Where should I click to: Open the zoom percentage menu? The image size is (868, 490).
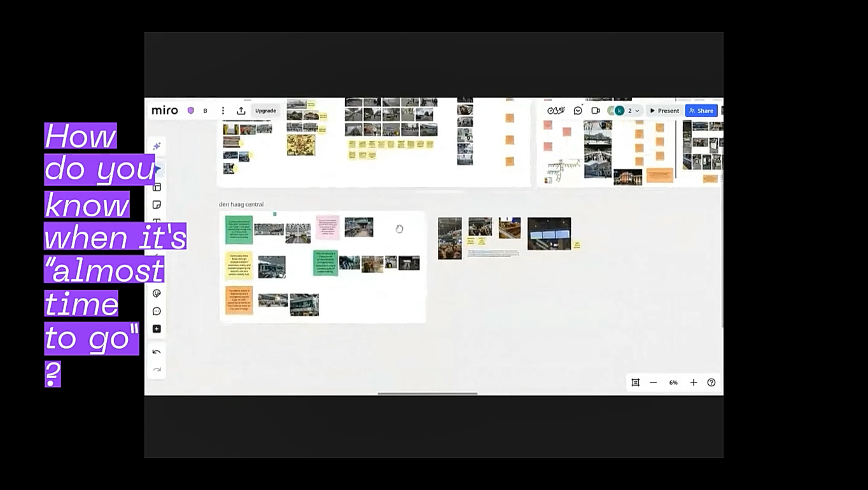tap(673, 382)
